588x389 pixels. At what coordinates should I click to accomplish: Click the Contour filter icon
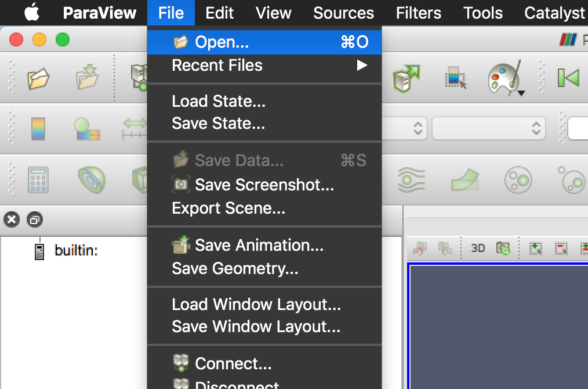91,179
